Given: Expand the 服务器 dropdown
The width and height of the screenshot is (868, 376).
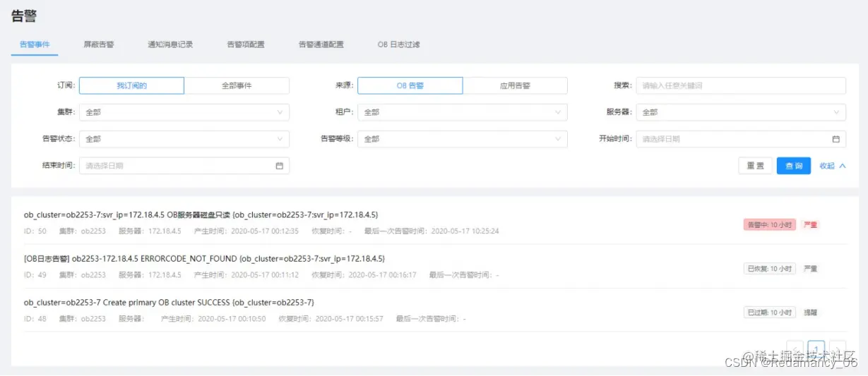Looking at the screenshot, I should [741, 112].
